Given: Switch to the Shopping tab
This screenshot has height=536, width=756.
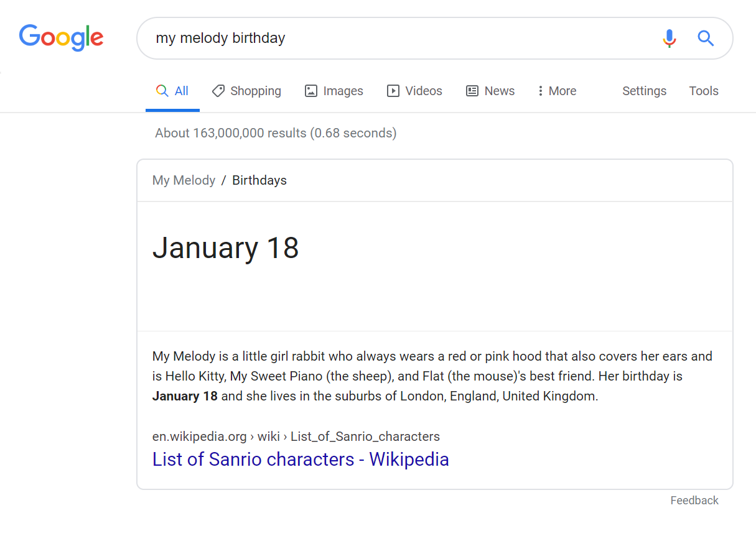Looking at the screenshot, I should tap(255, 91).
